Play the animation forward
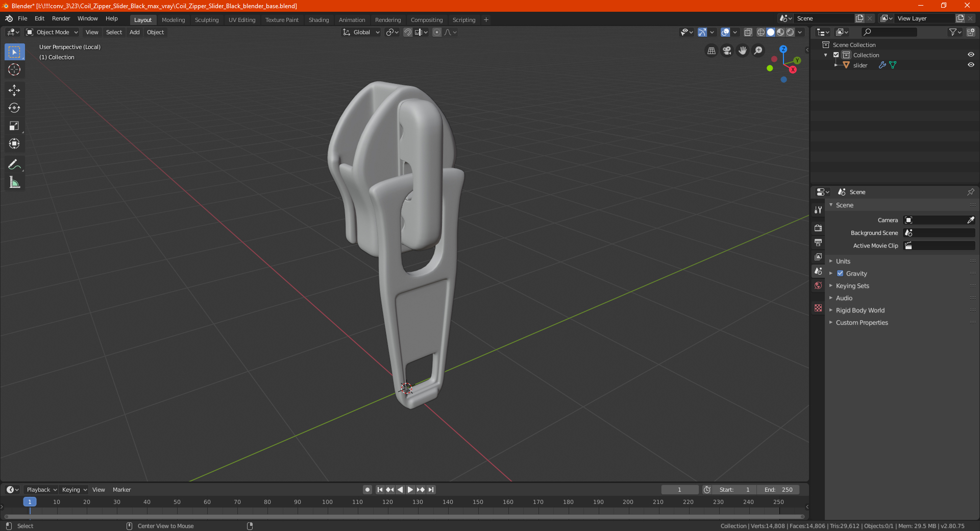This screenshot has width=980, height=531. (x=410, y=490)
